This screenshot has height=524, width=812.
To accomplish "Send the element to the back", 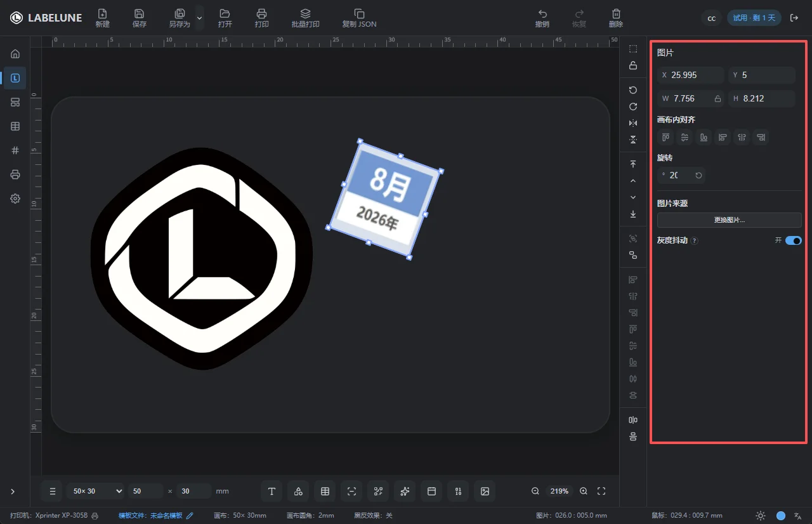I will click(633, 214).
